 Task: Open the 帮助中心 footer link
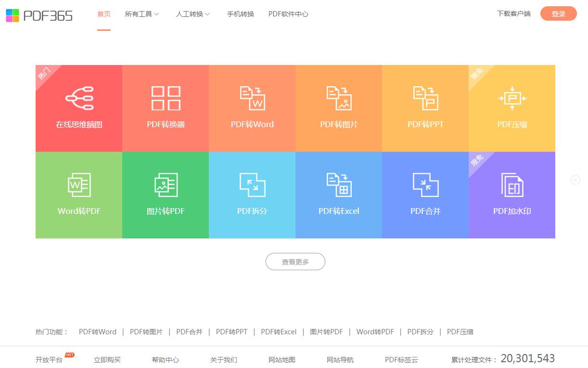[x=166, y=359]
